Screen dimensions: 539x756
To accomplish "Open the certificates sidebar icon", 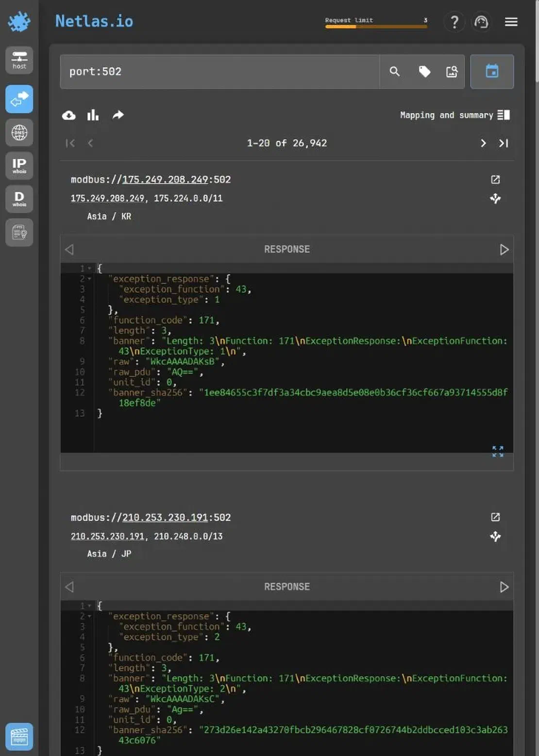I will tap(19, 232).
